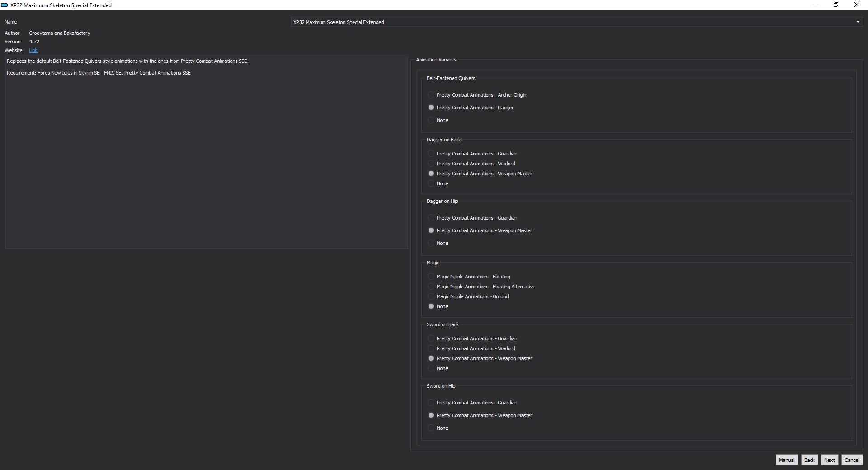The image size is (868, 470).
Task: Click Next to continue installation
Action: click(x=829, y=460)
